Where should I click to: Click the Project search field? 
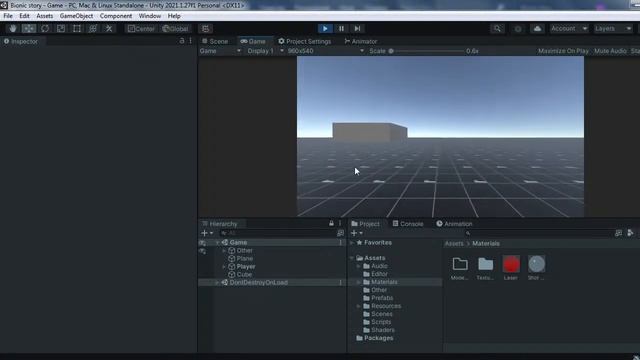click(539, 233)
